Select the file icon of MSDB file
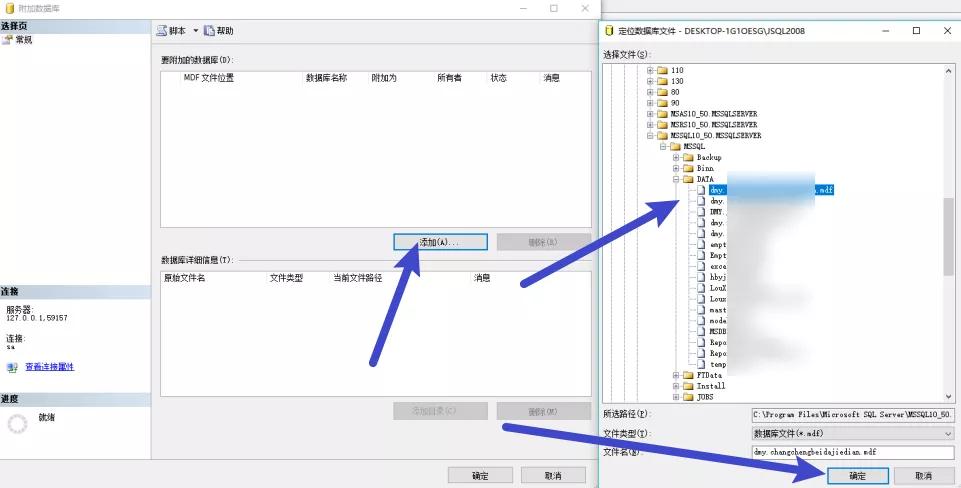The width and height of the screenshot is (961, 488). 701,332
